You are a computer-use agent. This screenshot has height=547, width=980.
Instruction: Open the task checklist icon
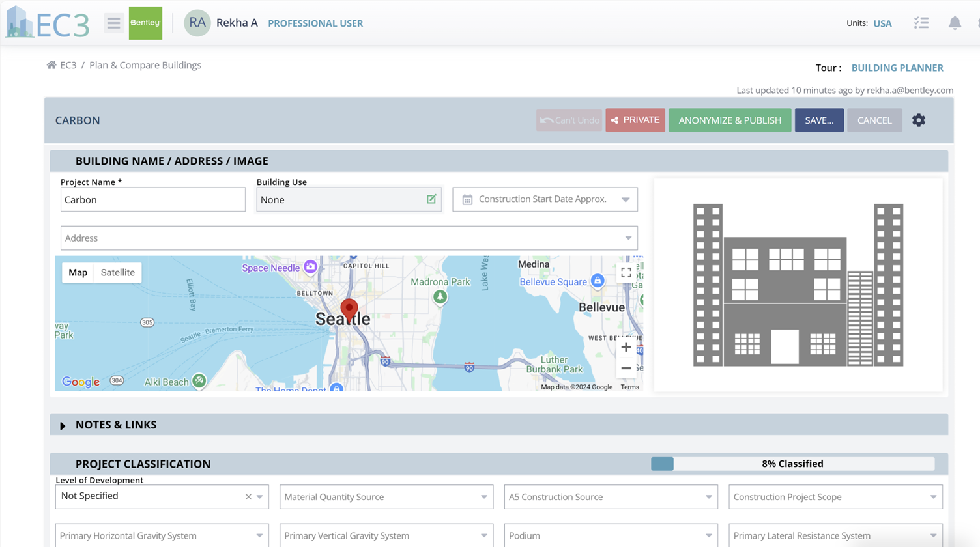[x=921, y=23]
